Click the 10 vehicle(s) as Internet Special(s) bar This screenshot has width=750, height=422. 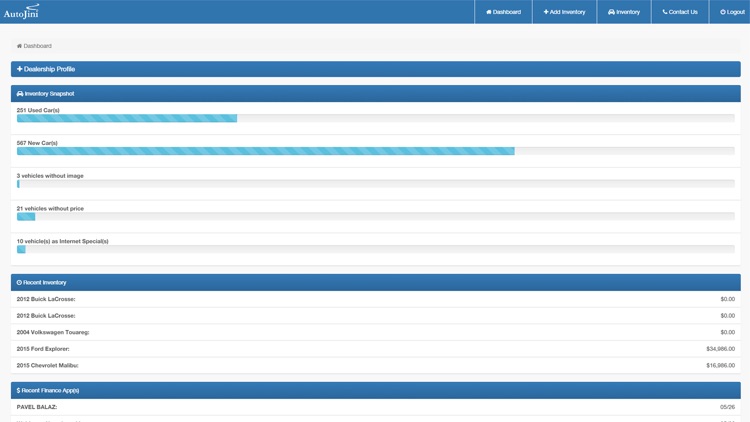click(375, 249)
